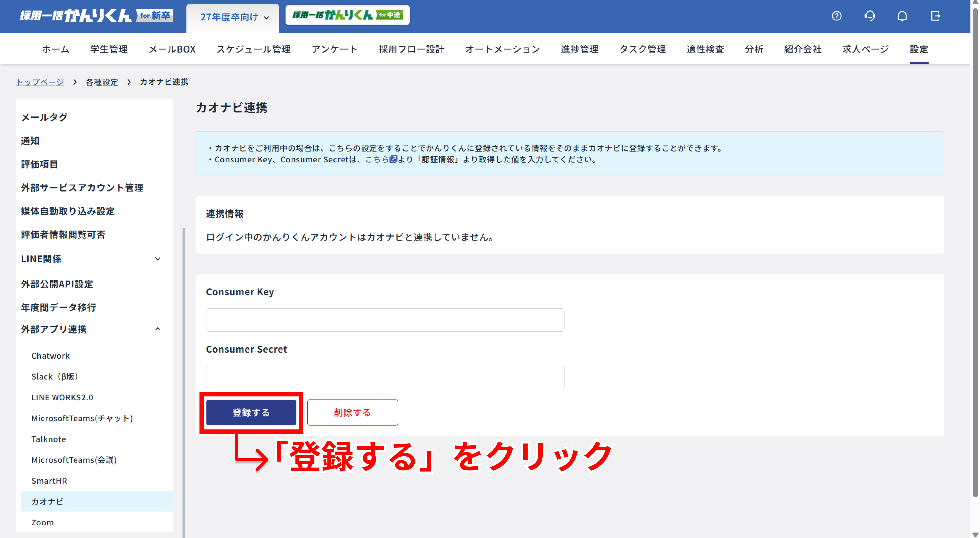
Task: Open the オートメーション menu item
Action: (x=503, y=49)
